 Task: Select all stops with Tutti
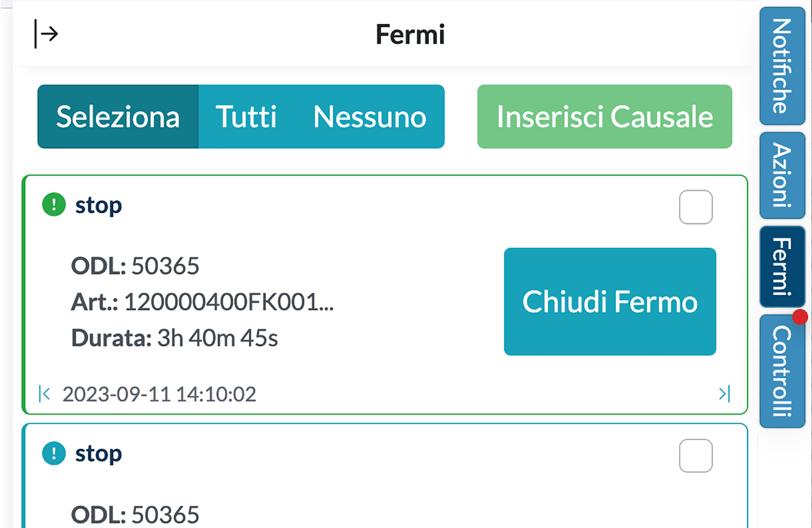(x=246, y=117)
